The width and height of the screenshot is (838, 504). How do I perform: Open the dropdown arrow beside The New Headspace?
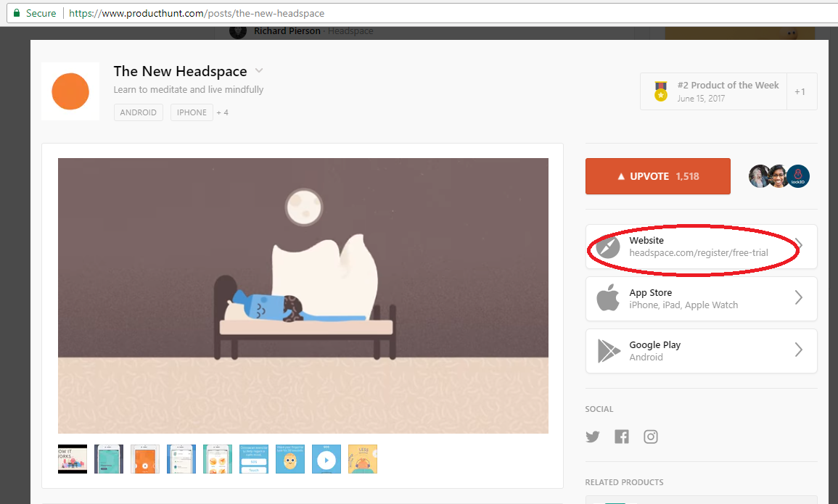pyautogui.click(x=259, y=70)
